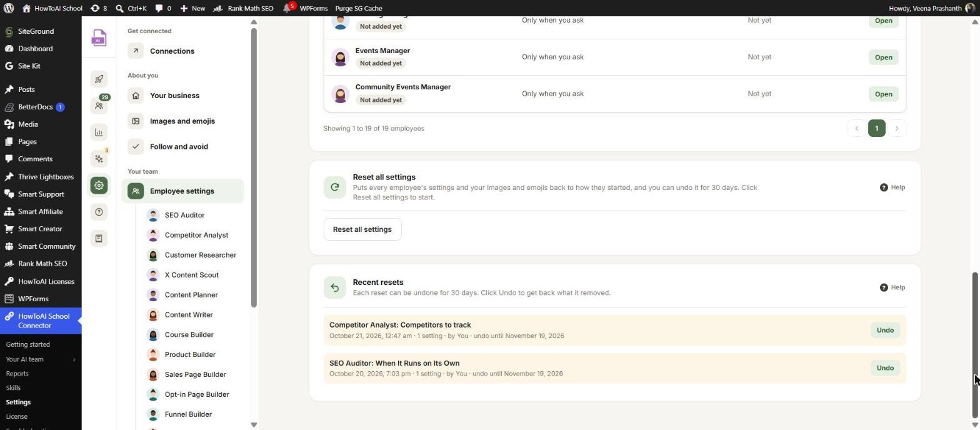The width and height of the screenshot is (980, 430).
Task: Open the comments bubble in admin bar
Action: click(162, 8)
